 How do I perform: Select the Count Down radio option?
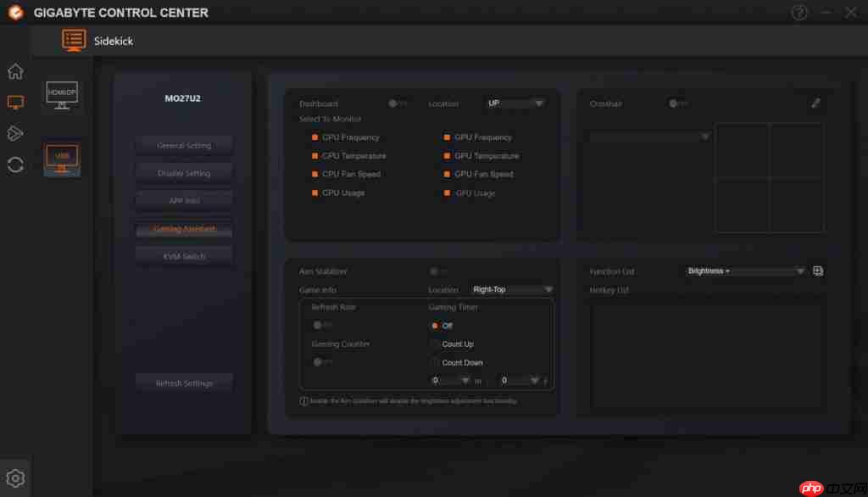point(435,363)
